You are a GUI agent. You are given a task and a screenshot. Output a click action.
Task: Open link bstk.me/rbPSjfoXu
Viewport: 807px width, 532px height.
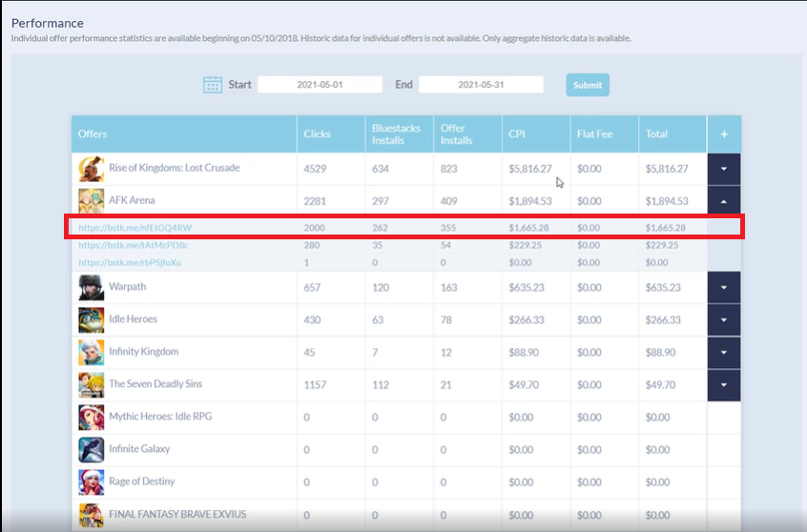(130, 262)
